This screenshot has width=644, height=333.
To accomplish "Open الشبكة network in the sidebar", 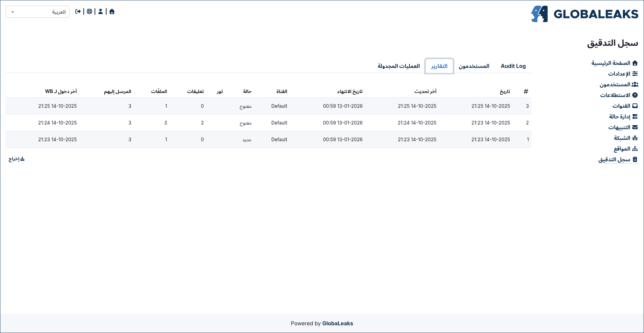I will [626, 138].
